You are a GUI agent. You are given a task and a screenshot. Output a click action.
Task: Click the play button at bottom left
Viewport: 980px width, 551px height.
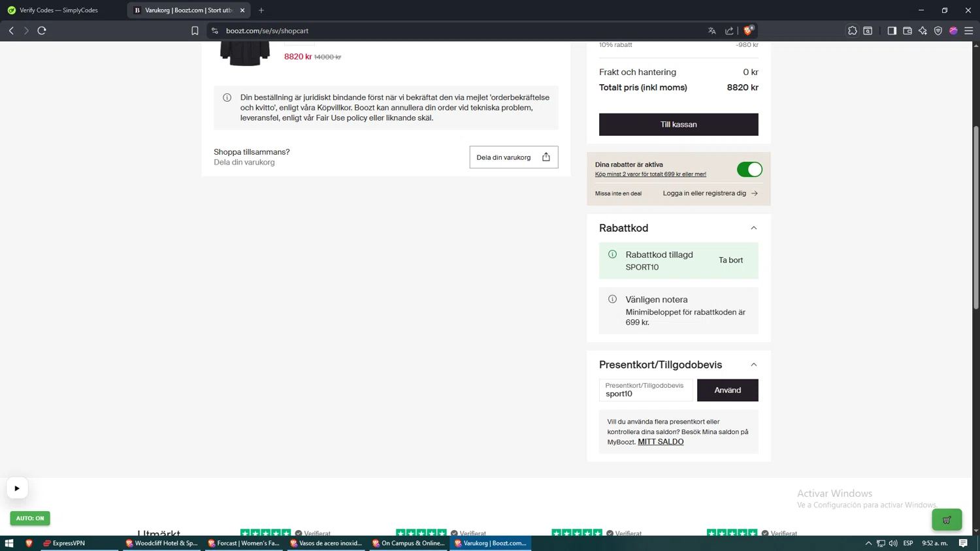17,488
